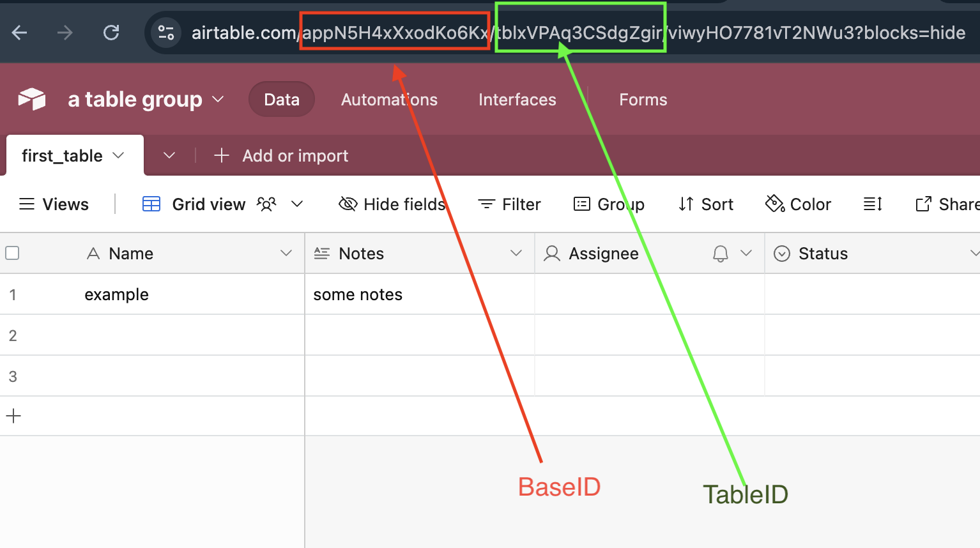Open the Filter tool
980x548 pixels.
coord(509,204)
